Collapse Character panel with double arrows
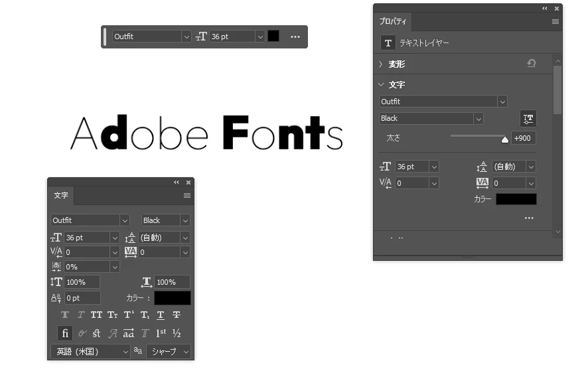588x373 pixels. tap(177, 183)
